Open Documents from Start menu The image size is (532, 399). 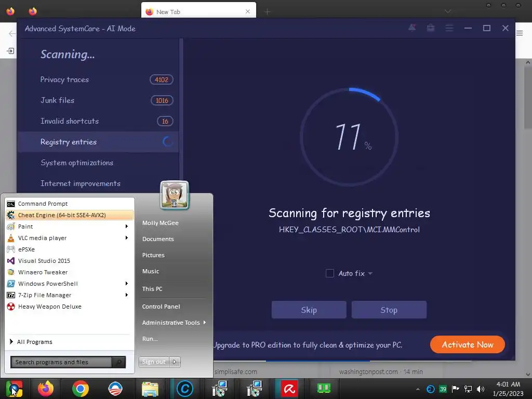click(x=158, y=239)
